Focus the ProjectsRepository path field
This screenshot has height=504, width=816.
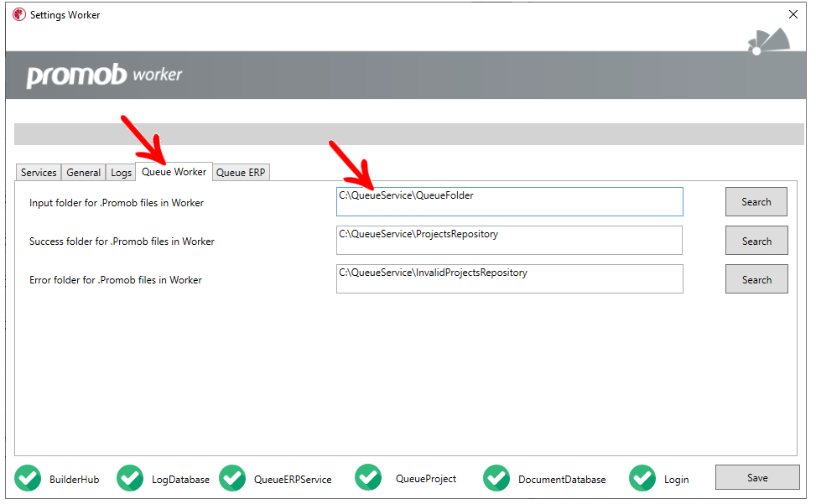pyautogui.click(x=510, y=241)
